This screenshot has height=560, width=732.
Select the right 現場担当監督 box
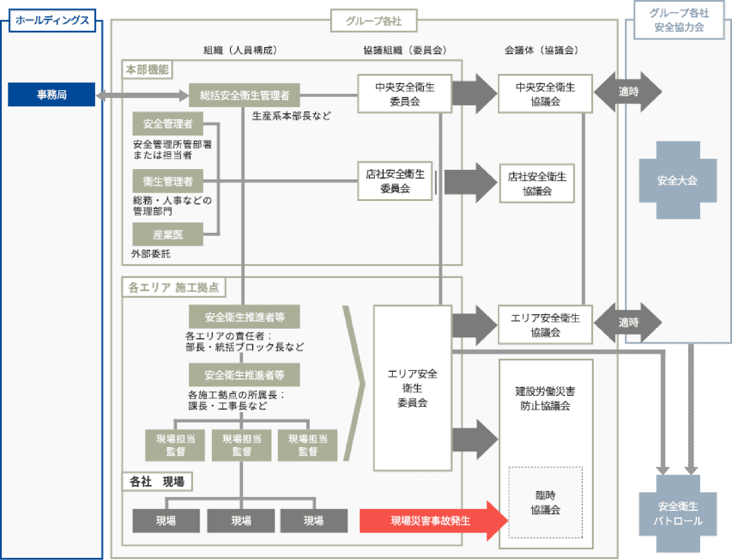click(x=308, y=445)
